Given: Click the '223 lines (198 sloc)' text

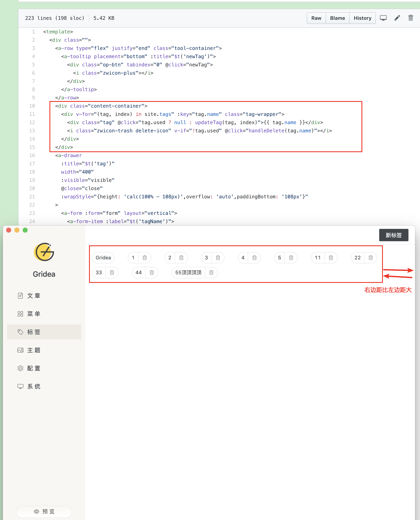Looking at the screenshot, I should click(55, 18).
